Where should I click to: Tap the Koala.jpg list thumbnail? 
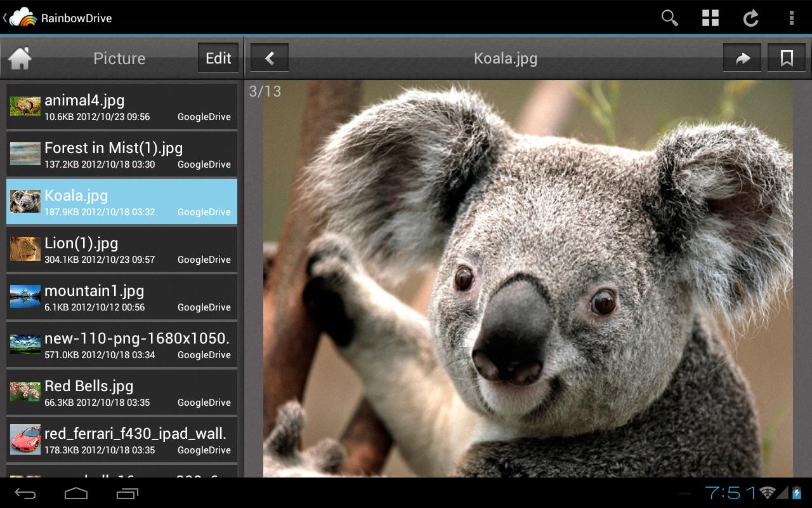point(25,201)
